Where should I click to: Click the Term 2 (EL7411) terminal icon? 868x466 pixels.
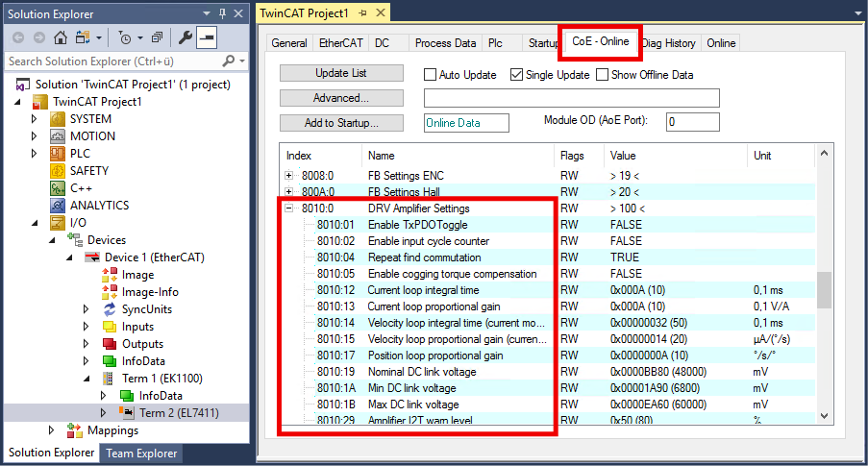click(x=127, y=412)
